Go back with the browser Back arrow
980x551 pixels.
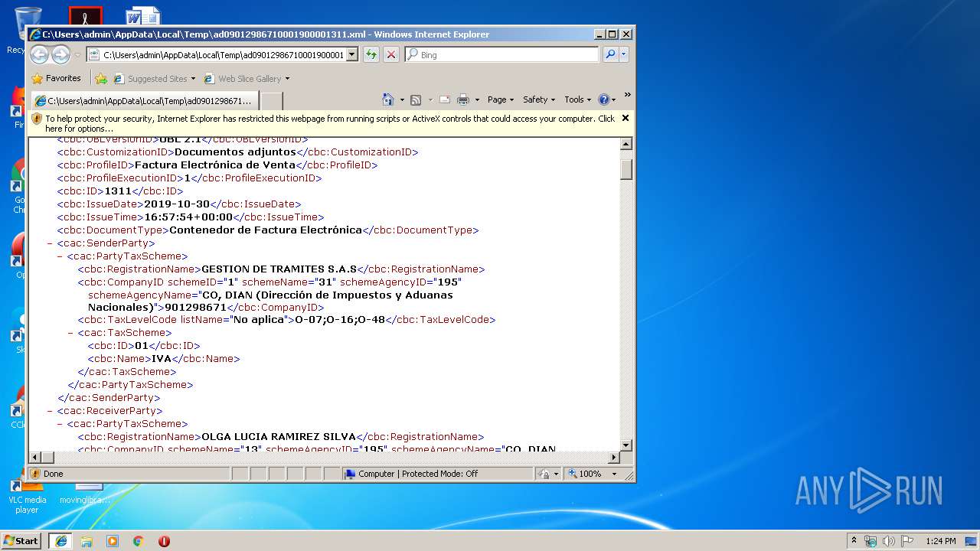(x=39, y=54)
